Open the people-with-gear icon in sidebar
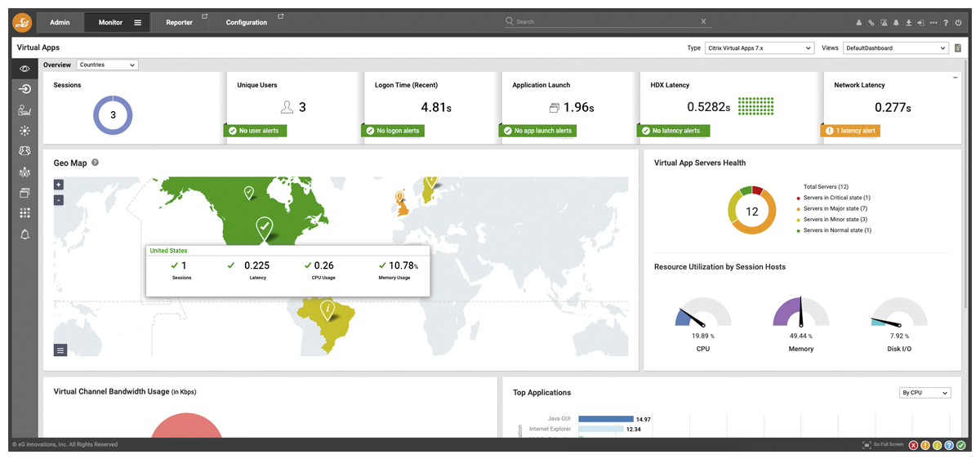Viewport: 980px width, 459px height. pos(24,172)
